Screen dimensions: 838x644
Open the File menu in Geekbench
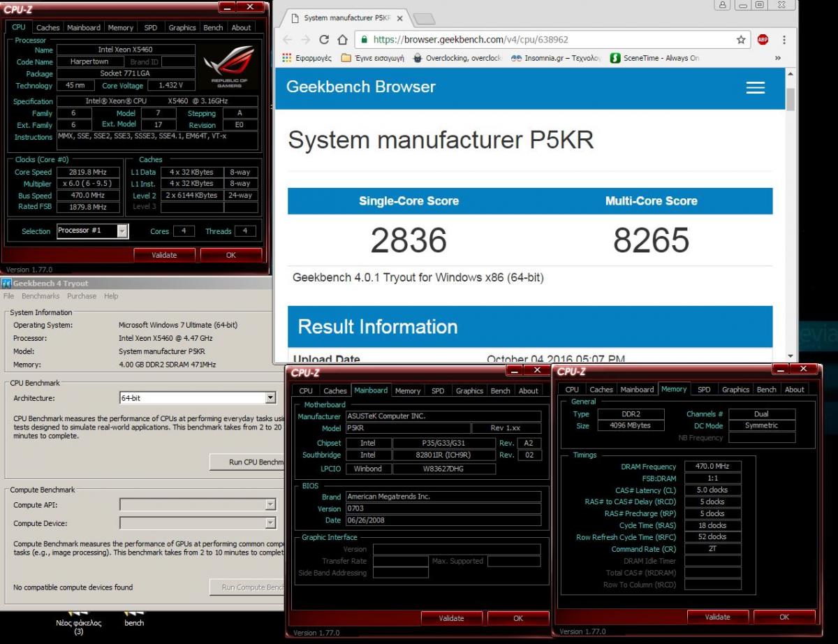point(8,296)
